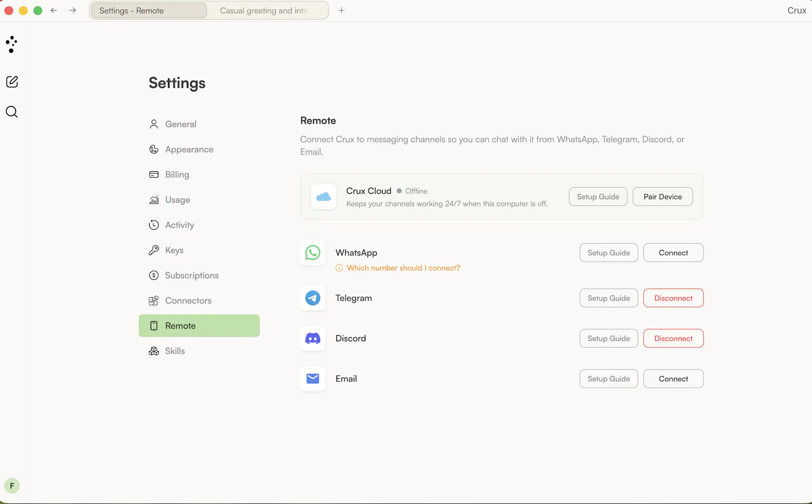Click the Crux label at top right
Viewport: 812px width, 504px height.
click(797, 10)
